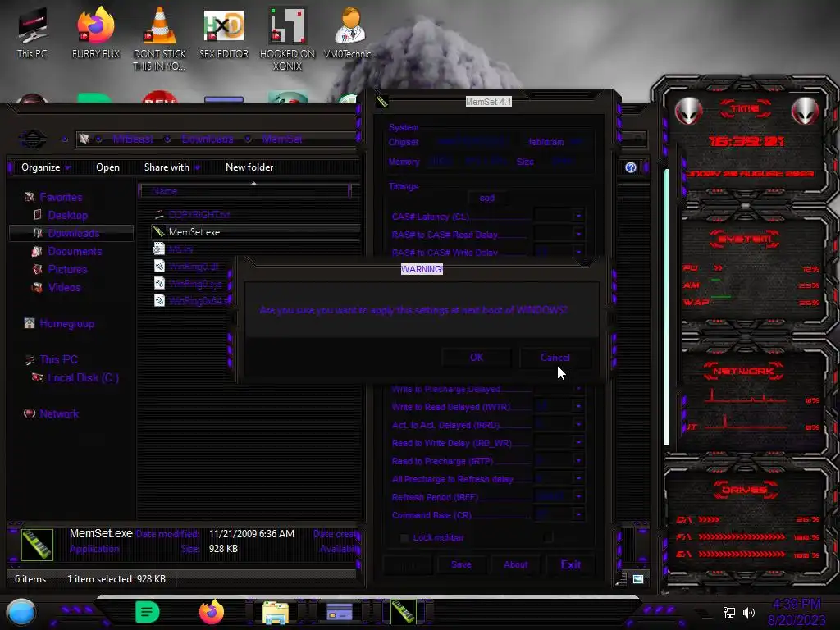
Task: Select Local Disk (C:) in sidebar
Action: tap(83, 377)
